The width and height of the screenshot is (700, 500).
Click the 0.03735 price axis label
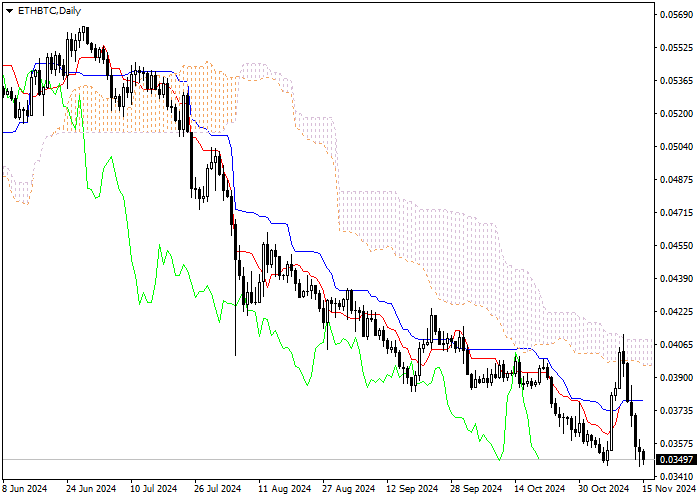pos(676,410)
